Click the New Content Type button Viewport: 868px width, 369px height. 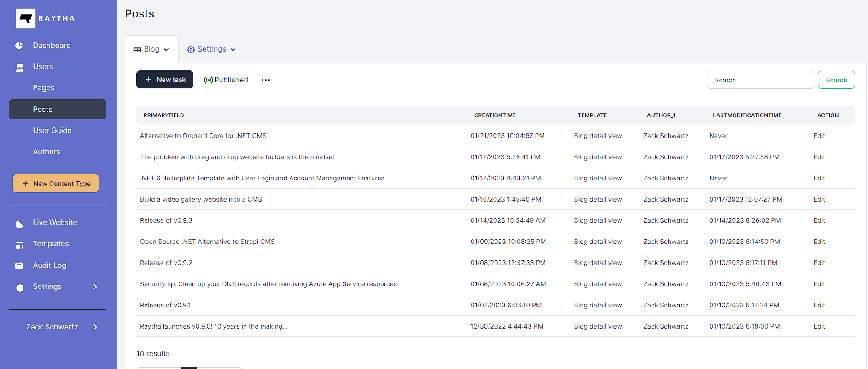point(56,184)
